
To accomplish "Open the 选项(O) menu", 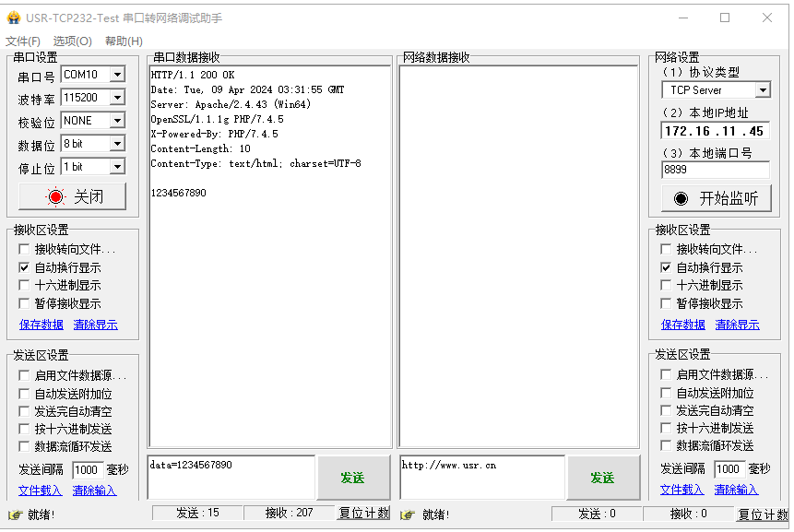I will tap(73, 41).
